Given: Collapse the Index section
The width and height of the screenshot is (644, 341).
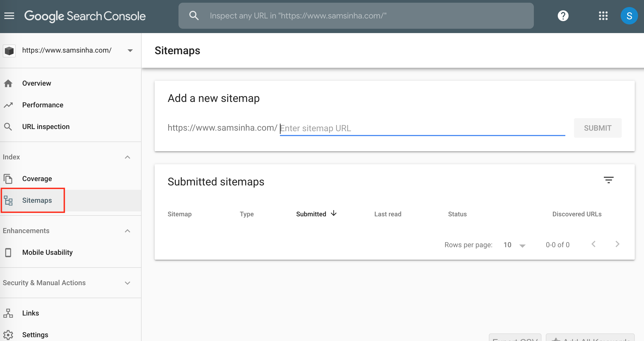Looking at the screenshot, I should [x=127, y=157].
